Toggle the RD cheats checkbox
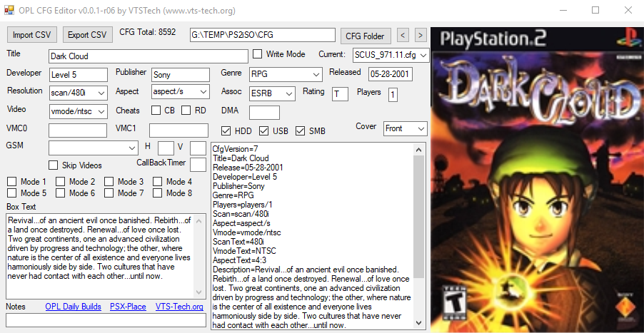Screen dimensions: 644x333 tap(186, 111)
